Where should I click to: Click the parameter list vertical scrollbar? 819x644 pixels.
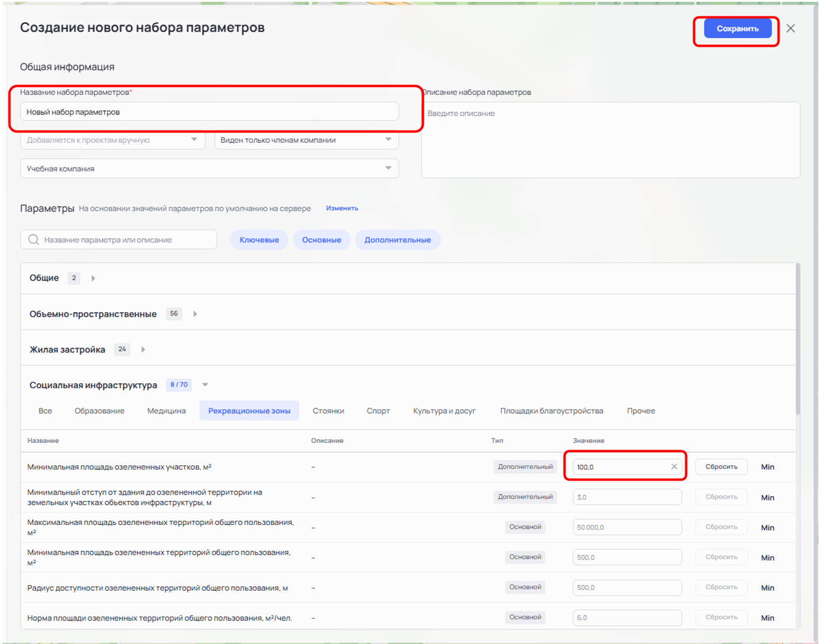tap(798, 340)
